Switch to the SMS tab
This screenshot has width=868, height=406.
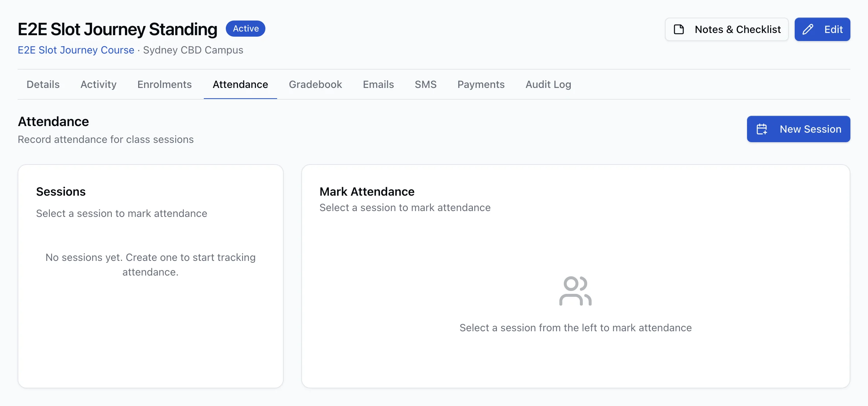pos(426,84)
